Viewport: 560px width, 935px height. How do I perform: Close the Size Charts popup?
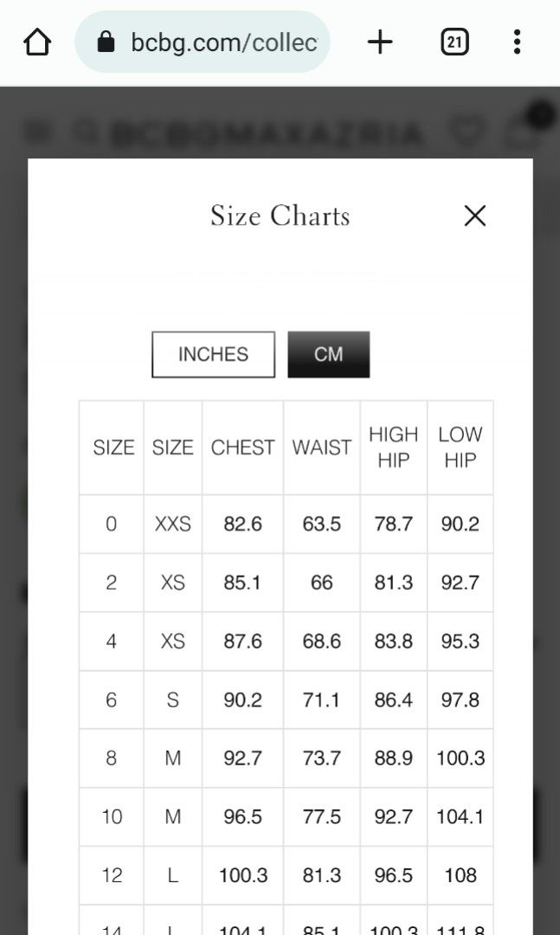(x=474, y=216)
